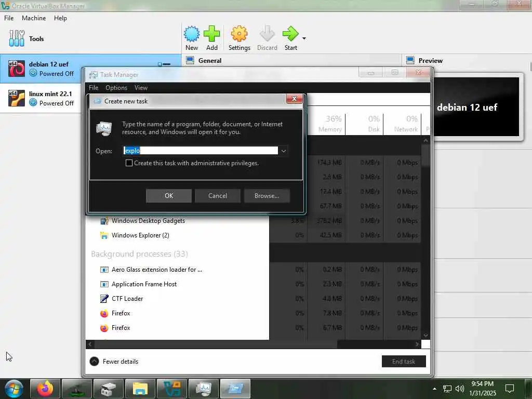
Task: Select Aero Glass extension loader process
Action: coord(253,270)
